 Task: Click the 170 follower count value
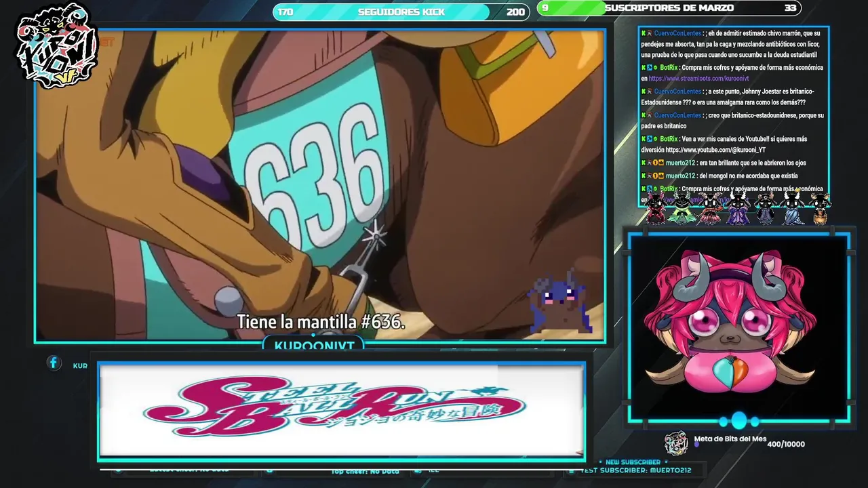285,12
